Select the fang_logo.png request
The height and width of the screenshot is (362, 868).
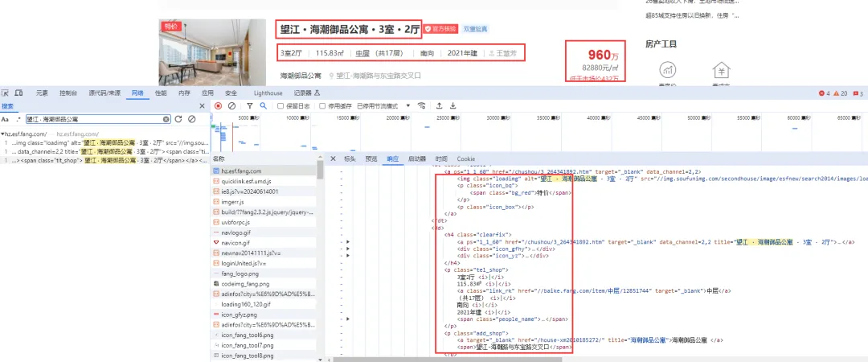pos(264,274)
